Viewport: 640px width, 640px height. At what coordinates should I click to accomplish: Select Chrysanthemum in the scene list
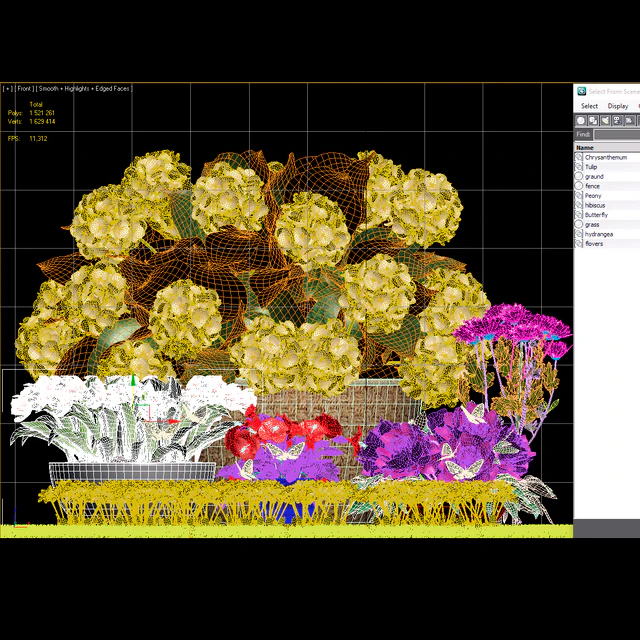607,157
